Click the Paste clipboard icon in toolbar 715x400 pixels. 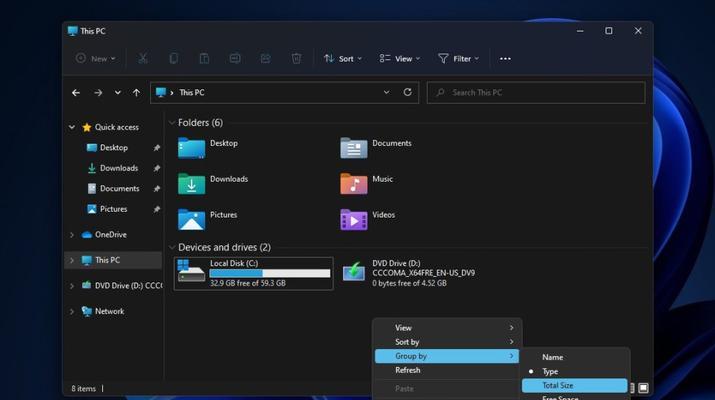(x=204, y=58)
